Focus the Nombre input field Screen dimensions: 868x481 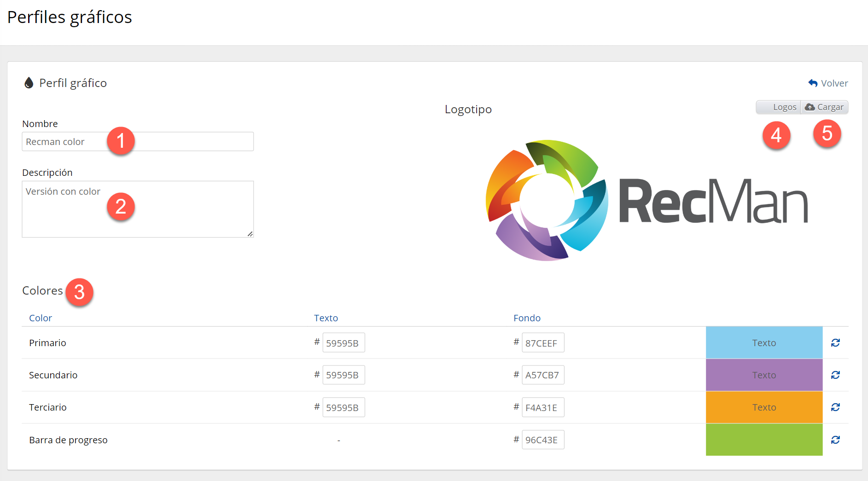coord(138,142)
